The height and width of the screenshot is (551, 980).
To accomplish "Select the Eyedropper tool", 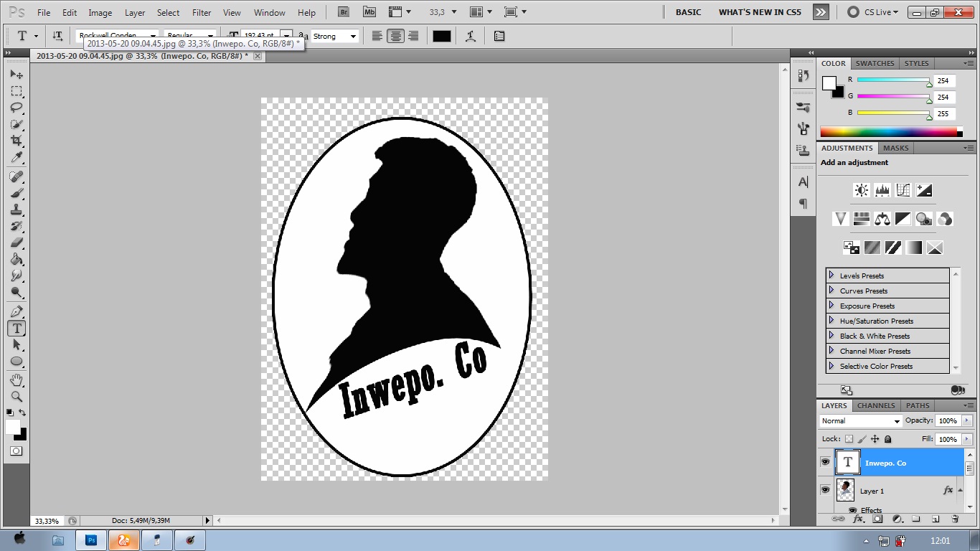I will point(17,158).
